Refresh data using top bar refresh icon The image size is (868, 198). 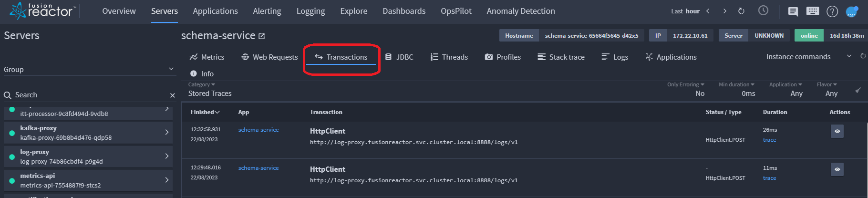tap(741, 11)
